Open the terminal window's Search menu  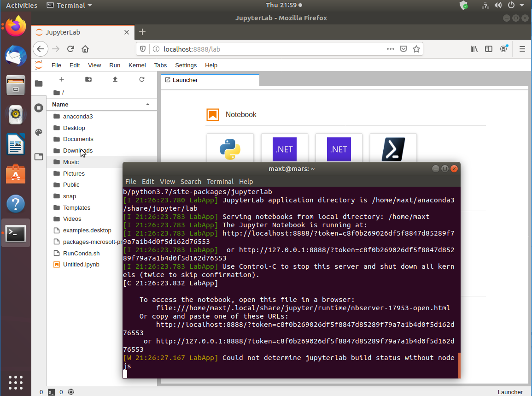(x=191, y=182)
